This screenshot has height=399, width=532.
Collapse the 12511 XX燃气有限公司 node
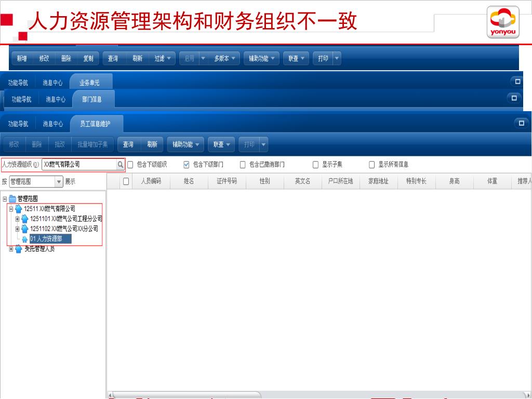coord(11,209)
